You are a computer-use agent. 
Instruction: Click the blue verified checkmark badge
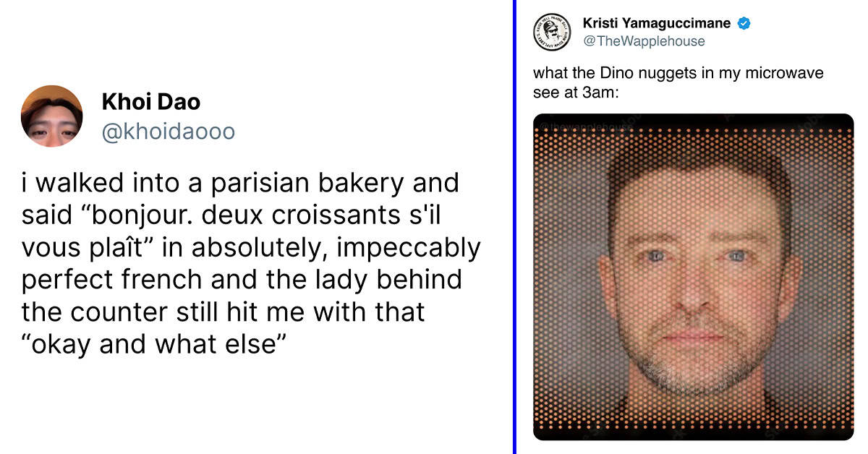click(744, 23)
